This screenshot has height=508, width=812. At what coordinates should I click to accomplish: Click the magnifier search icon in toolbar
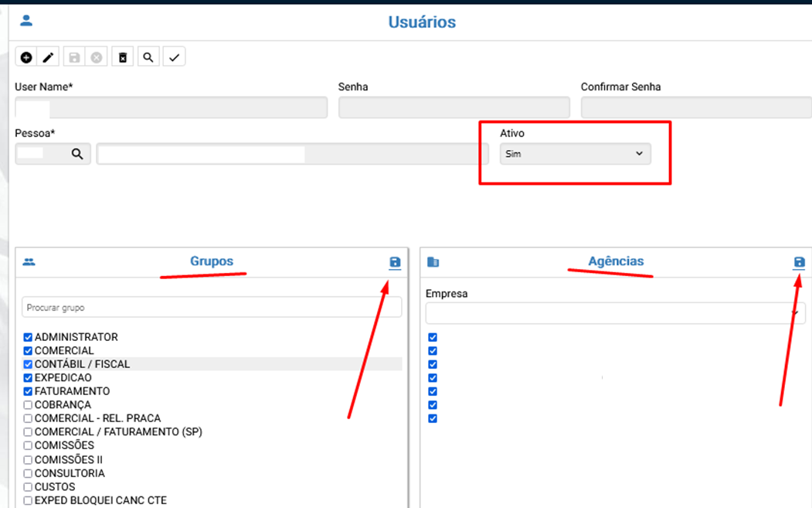(x=148, y=57)
